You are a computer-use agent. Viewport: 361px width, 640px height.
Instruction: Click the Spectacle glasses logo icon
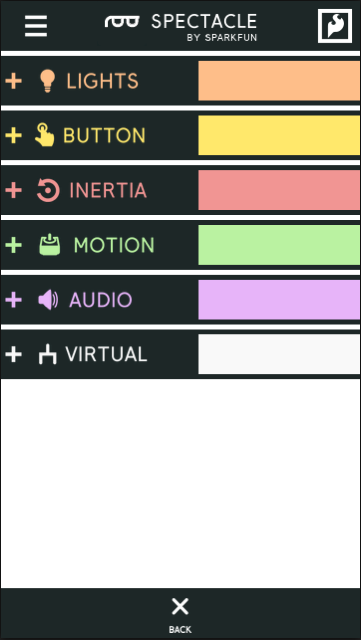pyautogui.click(x=122, y=22)
